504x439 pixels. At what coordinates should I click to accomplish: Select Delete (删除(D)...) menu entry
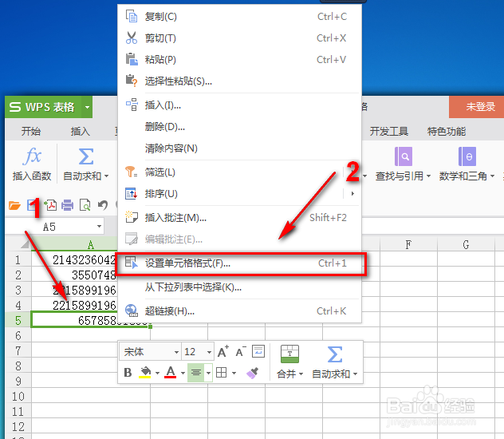pos(239,127)
